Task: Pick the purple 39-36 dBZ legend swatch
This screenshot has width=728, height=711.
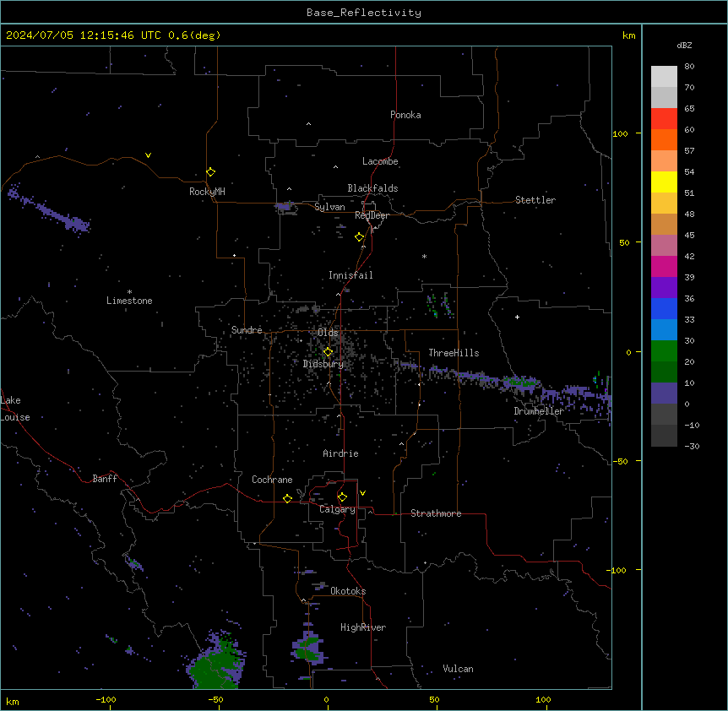Action: [x=664, y=288]
